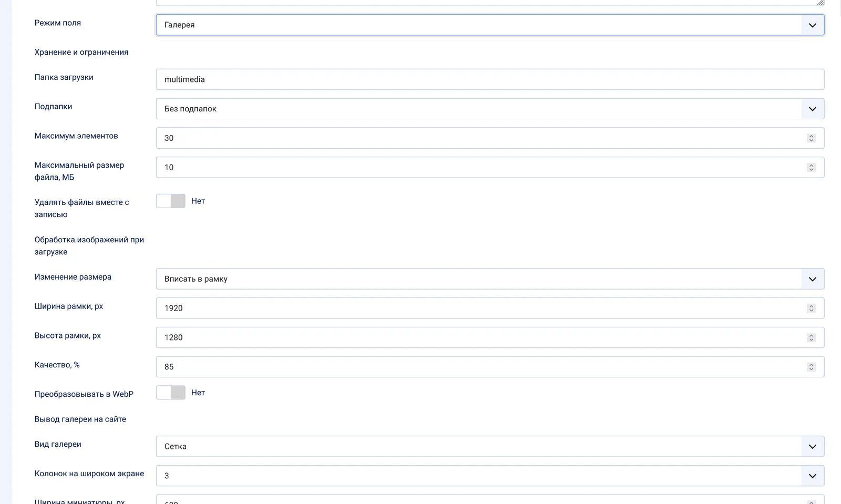Enable the Преобразовывать в WebP switch
Viewport: 841px width, 504px height.
point(171,393)
